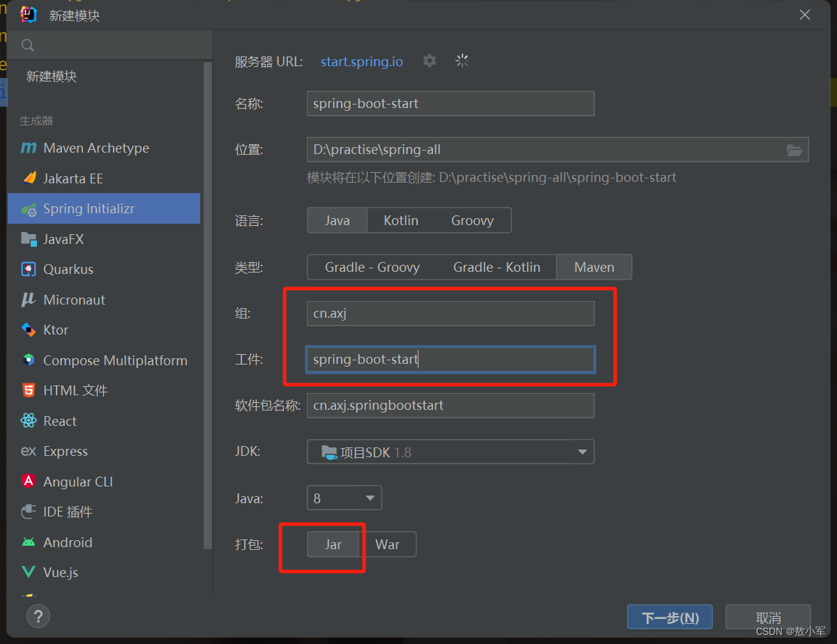Click 取消 cancel button
Image resolution: width=837 pixels, height=644 pixels.
pos(768,618)
